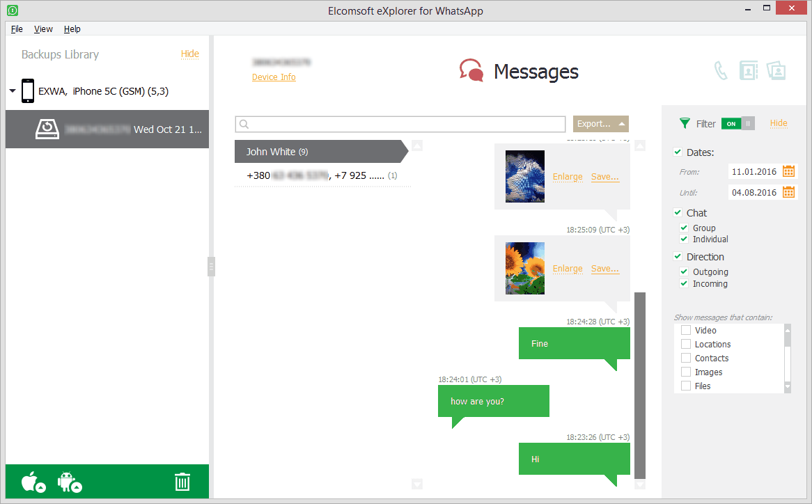
Task: Click the sunflower image thumbnail
Action: click(524, 268)
